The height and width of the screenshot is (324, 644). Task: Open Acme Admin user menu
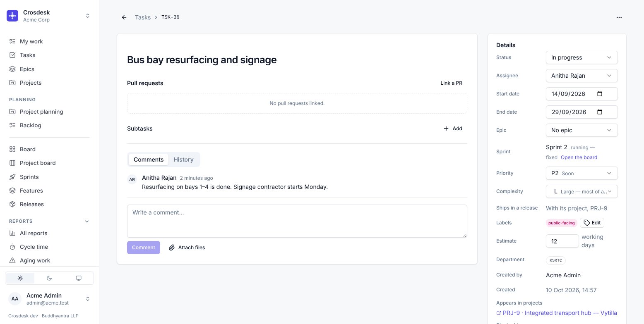point(49,299)
